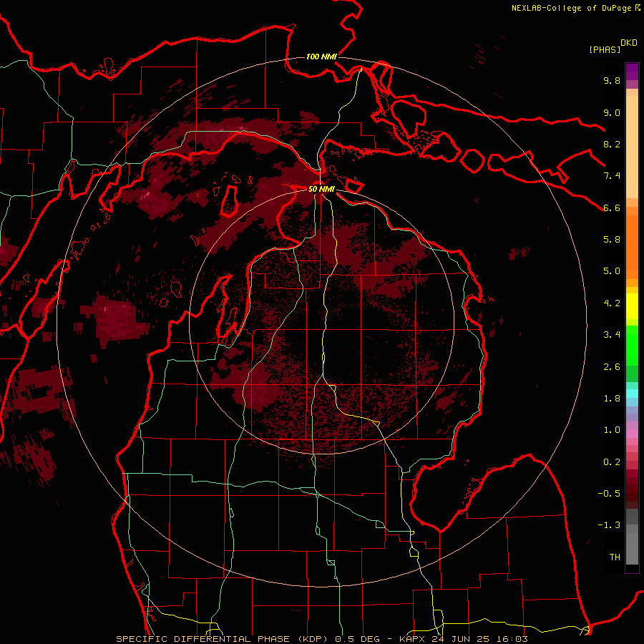The height and width of the screenshot is (644, 644).
Task: Click the 100 NMI range ring label
Action: [x=321, y=57]
